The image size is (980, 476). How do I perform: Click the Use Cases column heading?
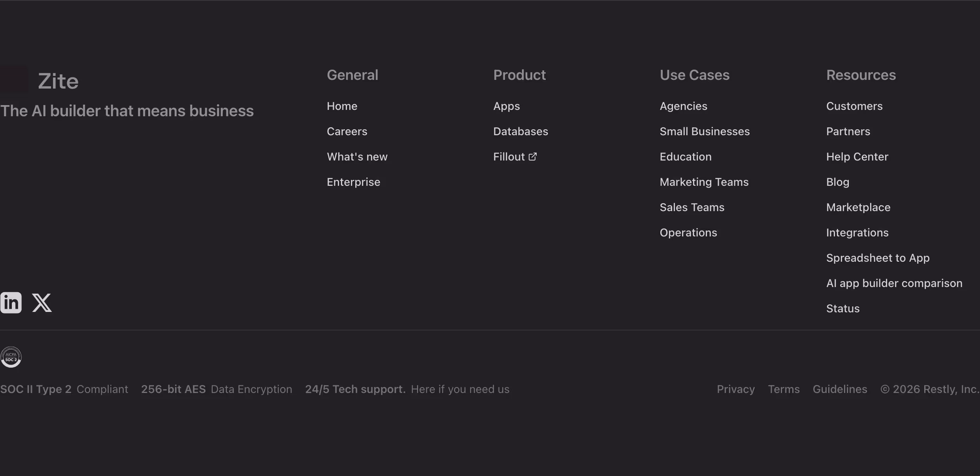point(695,75)
